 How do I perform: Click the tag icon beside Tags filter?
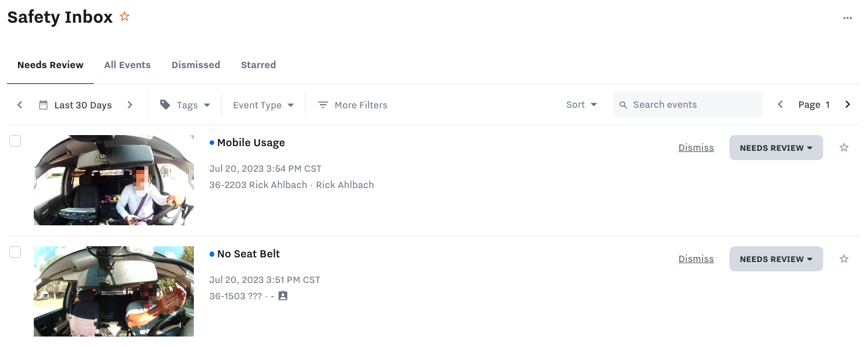click(165, 104)
